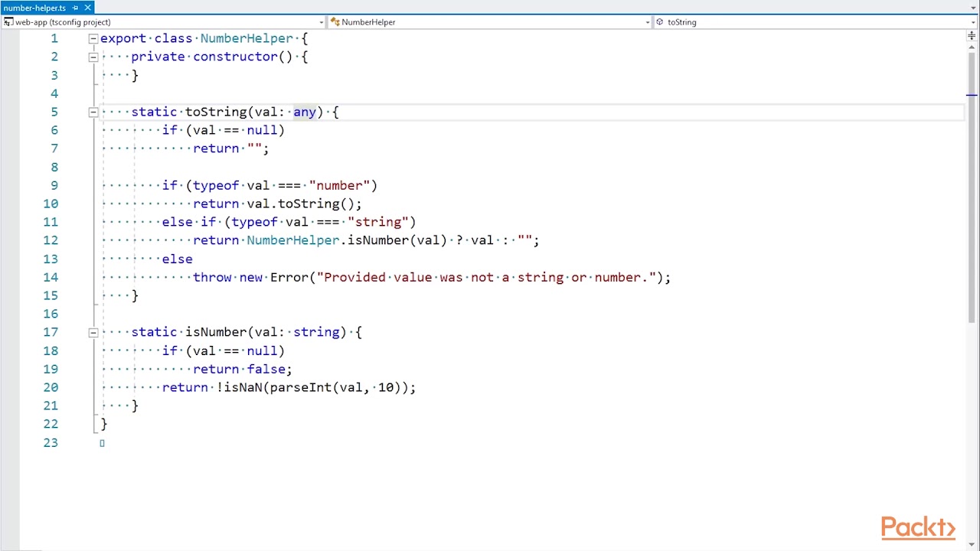Click 'isNumber' in the method declaration on line 17
980x551 pixels.
[216, 332]
